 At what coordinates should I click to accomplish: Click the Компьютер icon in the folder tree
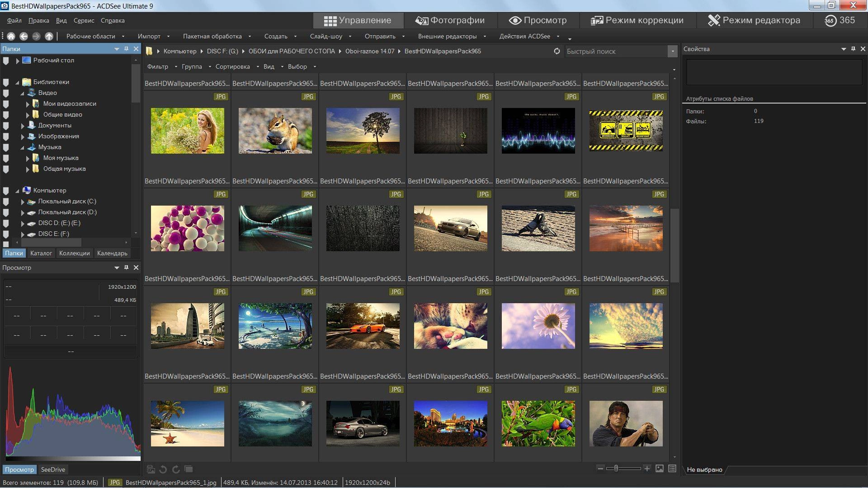(x=27, y=190)
